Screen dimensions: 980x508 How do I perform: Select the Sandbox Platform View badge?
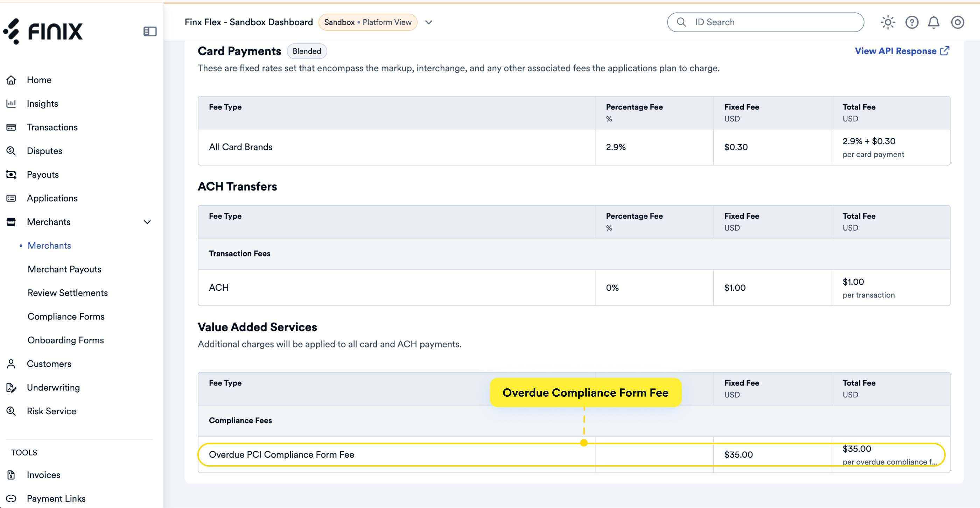[x=367, y=22]
